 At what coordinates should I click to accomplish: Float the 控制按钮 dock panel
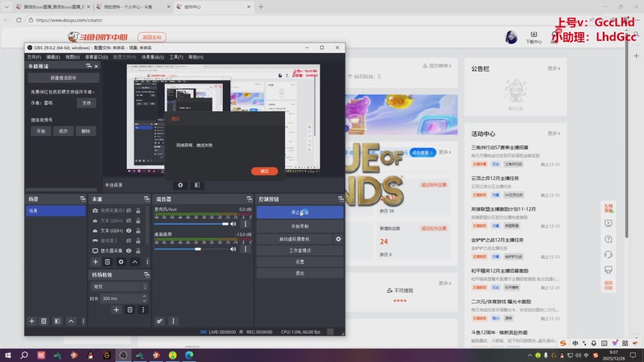coord(341,199)
